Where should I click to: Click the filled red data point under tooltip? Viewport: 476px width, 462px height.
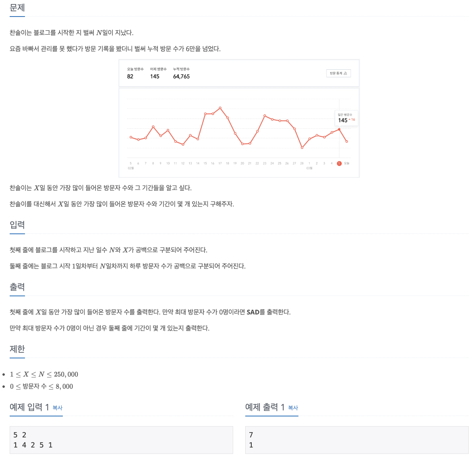point(339,129)
